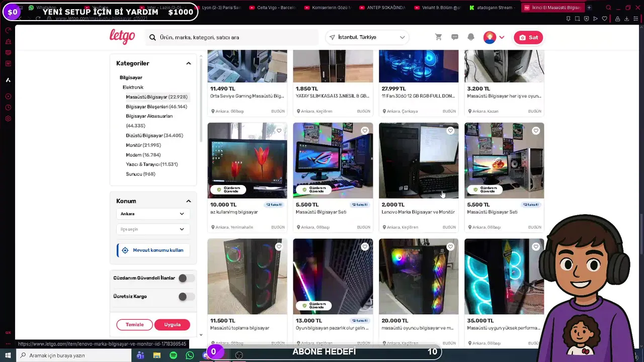This screenshot has height=362, width=644.
Task: Switch to the atadogann Stream tab
Action: tap(492, 8)
